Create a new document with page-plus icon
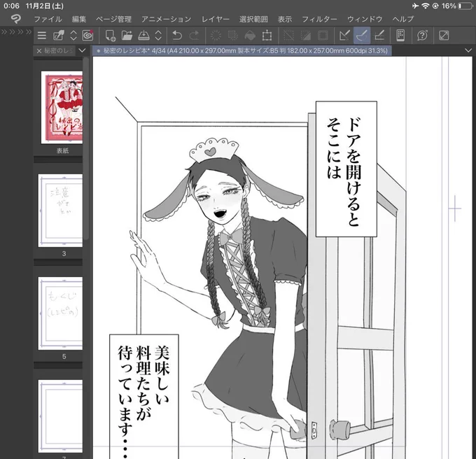Screen dimensions: 476x459 tap(111, 36)
